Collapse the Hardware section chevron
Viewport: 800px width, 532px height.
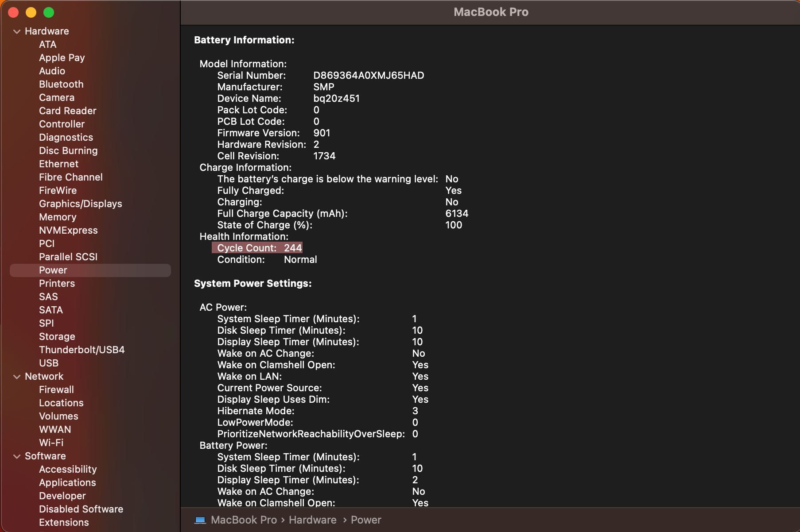tap(17, 31)
